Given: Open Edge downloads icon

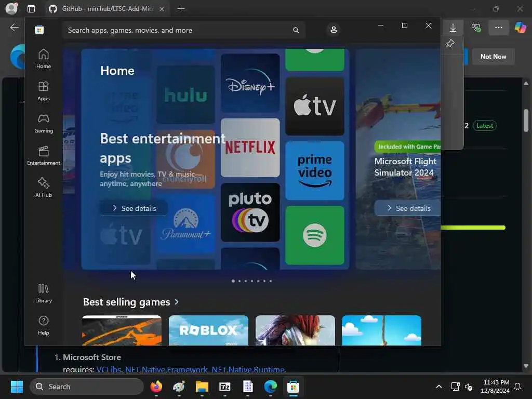Looking at the screenshot, I should (453, 28).
